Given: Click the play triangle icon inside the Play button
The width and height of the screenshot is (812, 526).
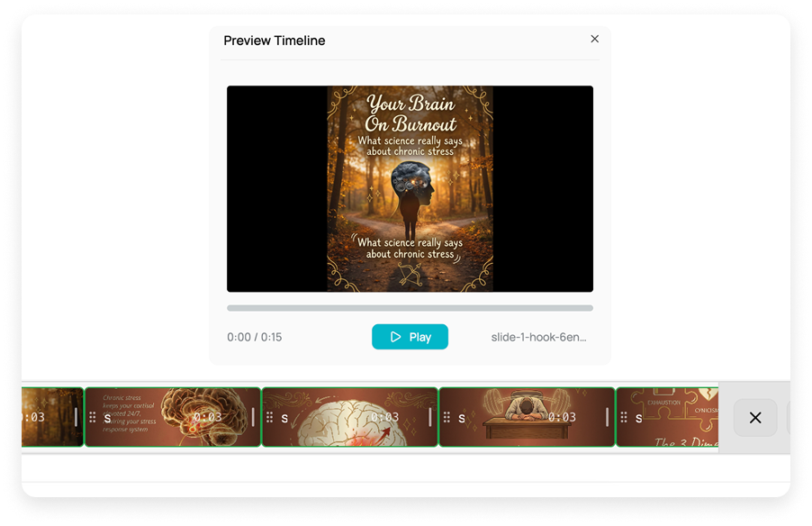Looking at the screenshot, I should [396, 336].
